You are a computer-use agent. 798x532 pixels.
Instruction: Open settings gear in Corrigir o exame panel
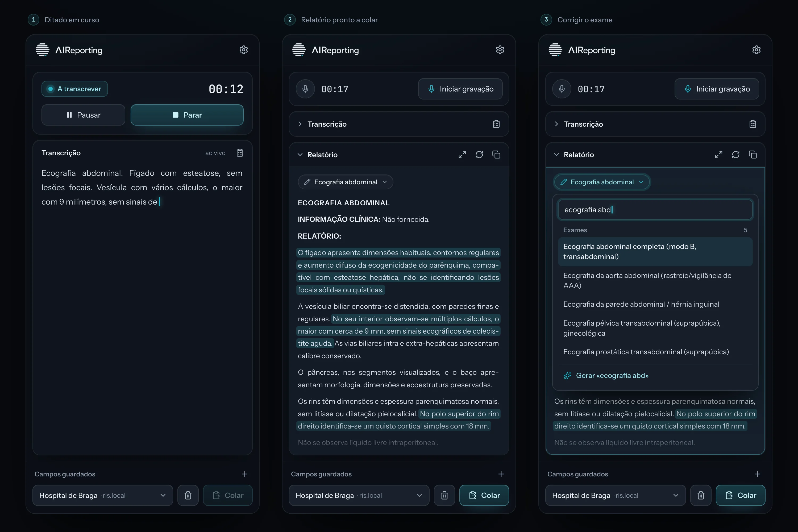(x=756, y=50)
